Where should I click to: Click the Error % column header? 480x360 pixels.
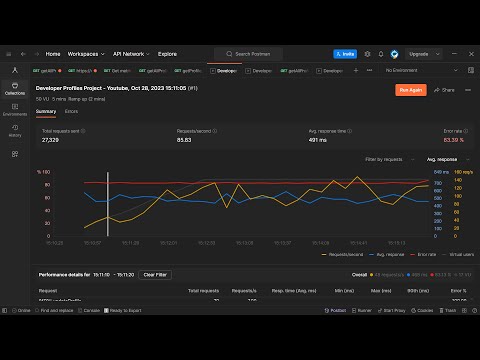pyautogui.click(x=458, y=291)
